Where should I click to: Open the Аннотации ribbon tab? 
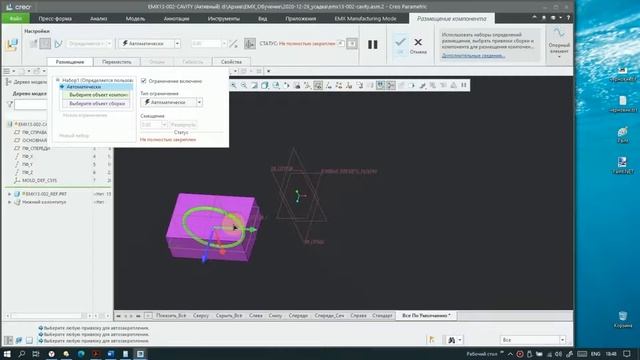[176, 18]
